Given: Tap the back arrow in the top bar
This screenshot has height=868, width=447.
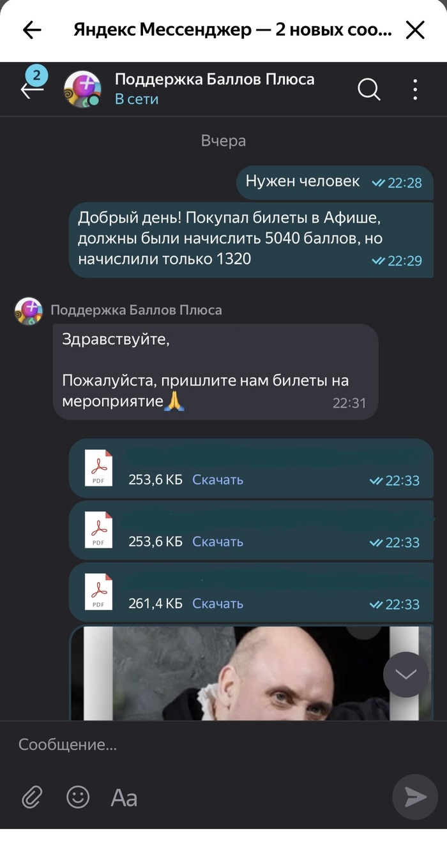Looking at the screenshot, I should click(32, 30).
